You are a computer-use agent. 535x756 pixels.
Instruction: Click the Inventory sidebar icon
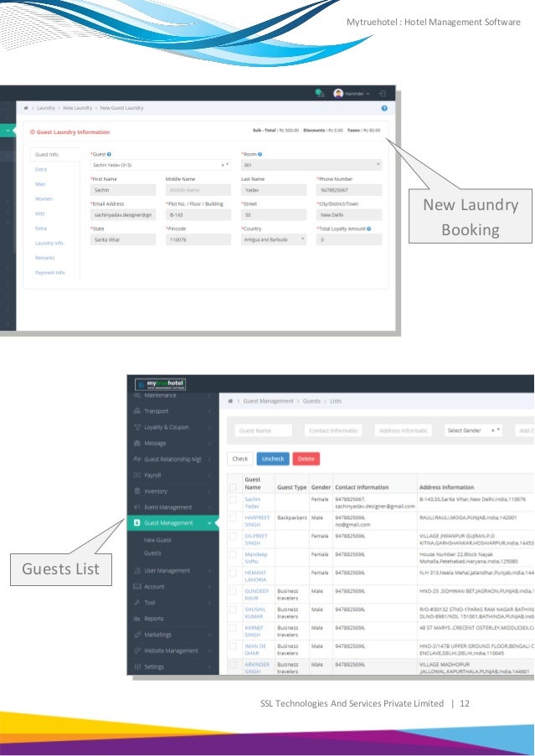[136, 491]
